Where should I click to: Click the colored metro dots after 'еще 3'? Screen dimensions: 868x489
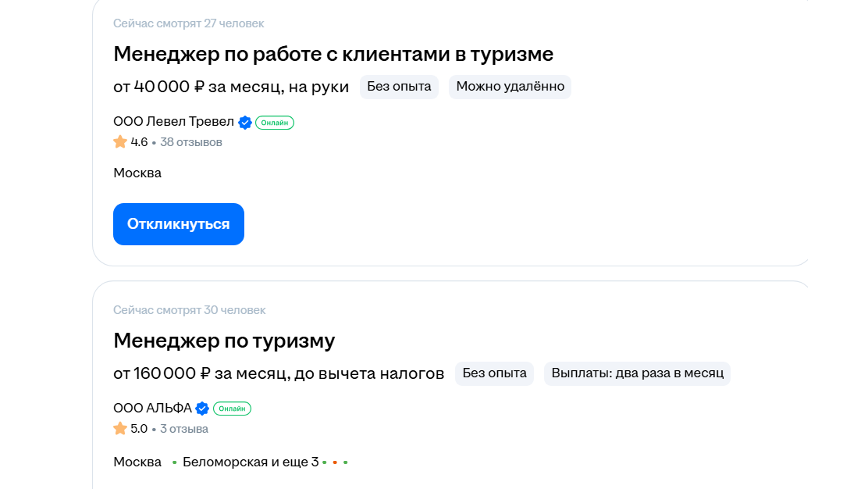coord(335,462)
